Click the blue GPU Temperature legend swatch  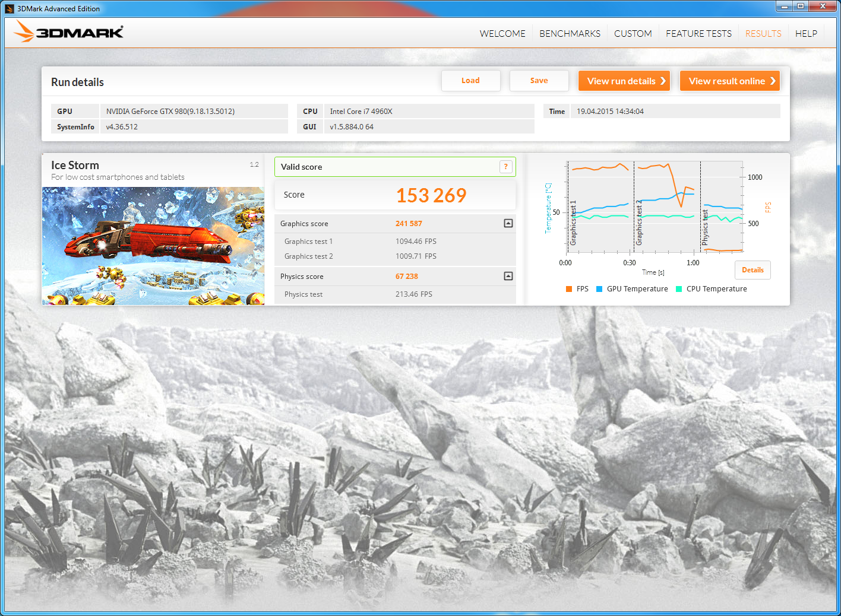click(599, 289)
